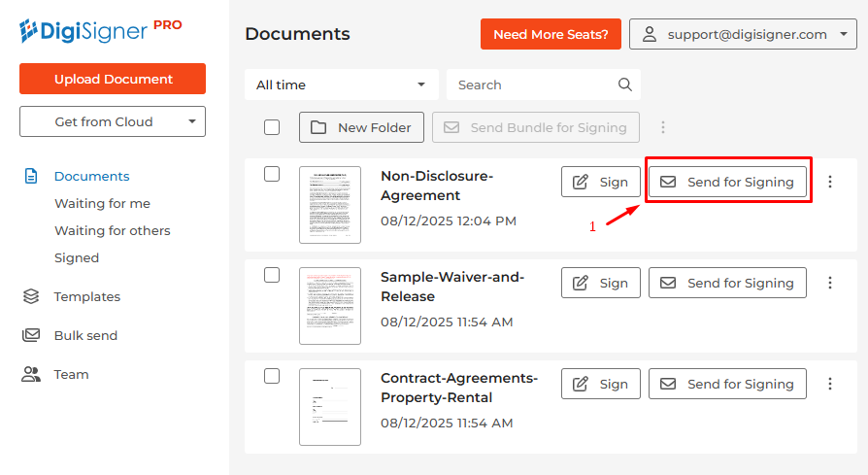This screenshot has height=475, width=868.
Task: Send Non-Disclosure-Agreement for signing
Action: 727,182
